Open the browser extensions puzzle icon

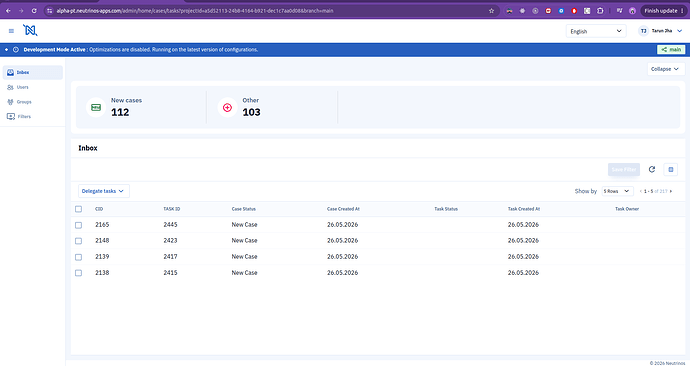click(600, 11)
